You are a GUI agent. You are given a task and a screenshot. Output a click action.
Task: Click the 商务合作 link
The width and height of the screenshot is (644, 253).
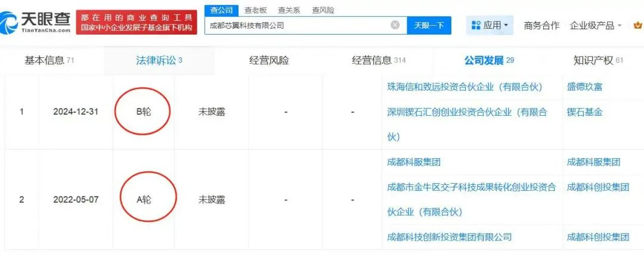tap(541, 26)
